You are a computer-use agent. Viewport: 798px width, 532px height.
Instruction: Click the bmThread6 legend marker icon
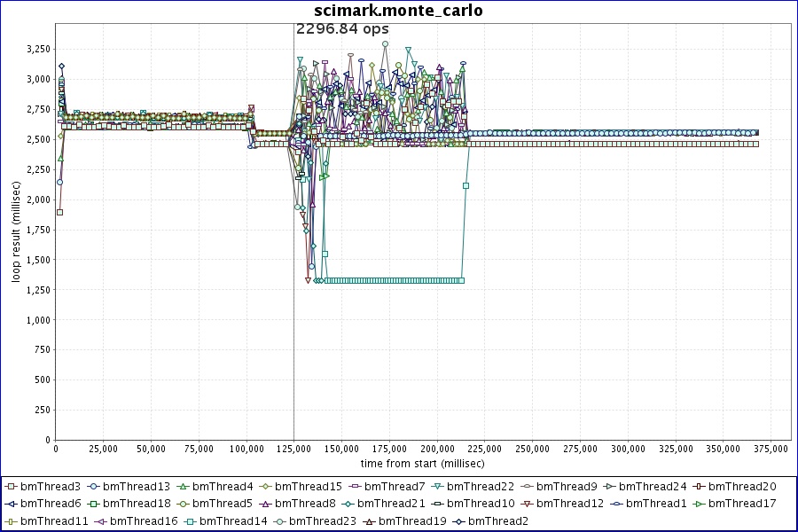point(11,504)
